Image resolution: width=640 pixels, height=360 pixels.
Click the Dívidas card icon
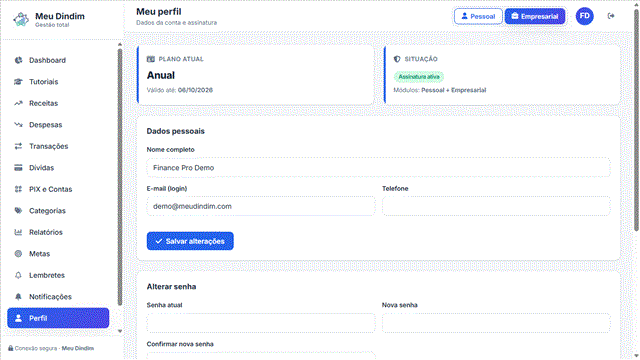point(18,168)
